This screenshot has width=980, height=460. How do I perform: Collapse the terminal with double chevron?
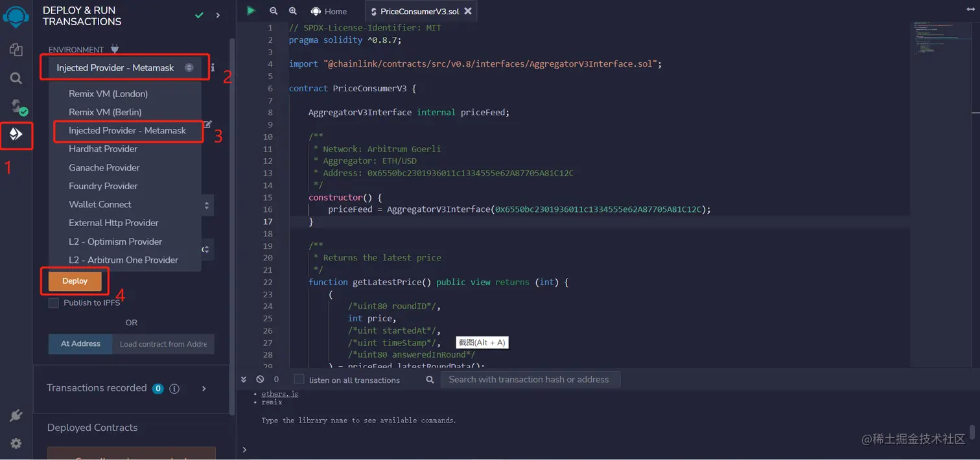[244, 379]
